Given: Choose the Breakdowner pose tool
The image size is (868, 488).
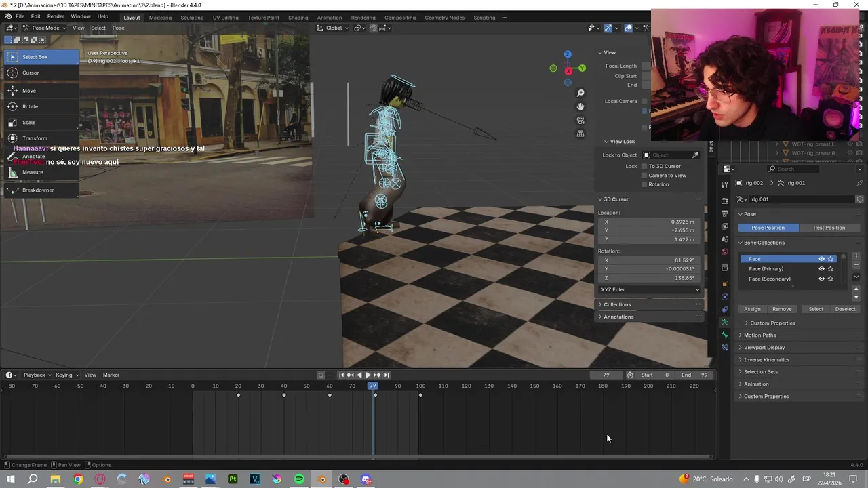Looking at the screenshot, I should click(x=37, y=190).
